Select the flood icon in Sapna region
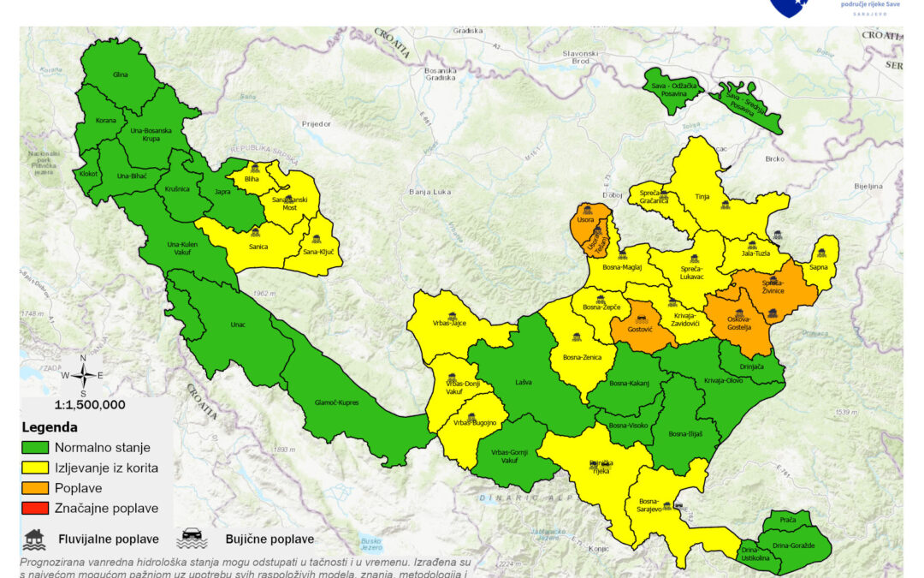The height and width of the screenshot is (578, 924). [x=820, y=253]
